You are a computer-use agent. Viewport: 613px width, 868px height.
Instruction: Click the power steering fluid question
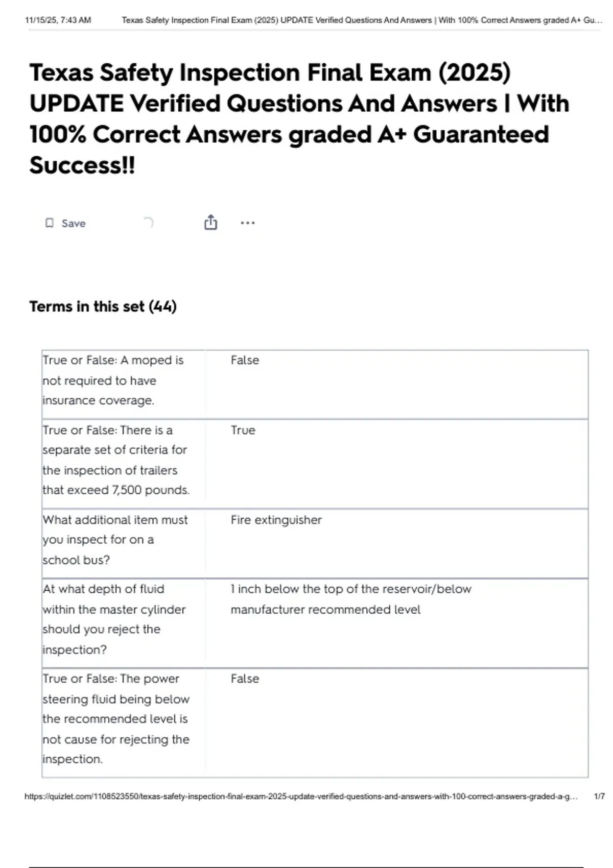coord(116,719)
